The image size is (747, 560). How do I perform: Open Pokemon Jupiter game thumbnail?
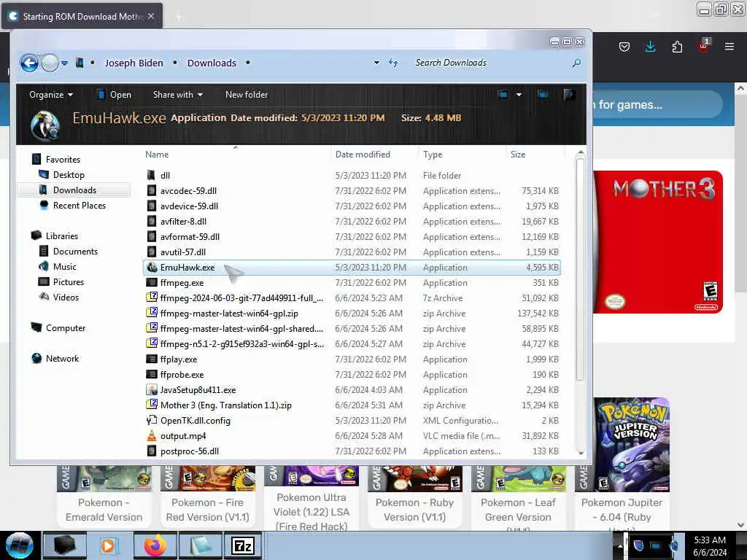tap(631, 445)
